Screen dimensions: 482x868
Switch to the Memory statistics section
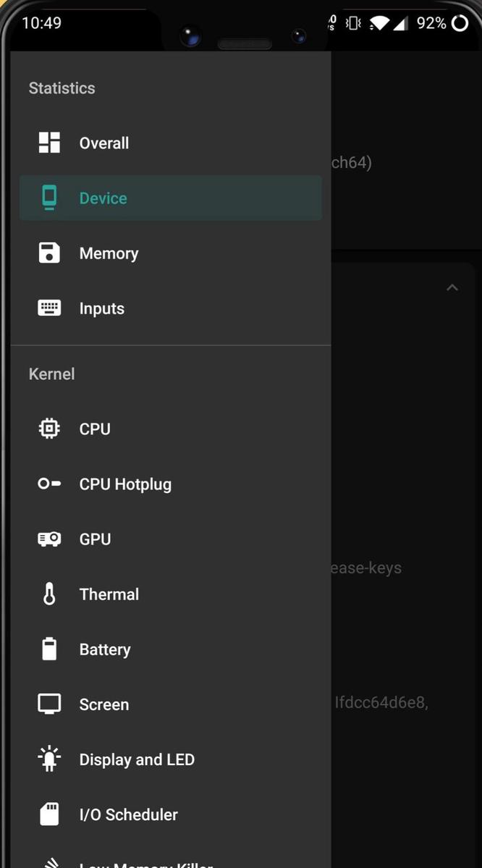[x=109, y=253]
